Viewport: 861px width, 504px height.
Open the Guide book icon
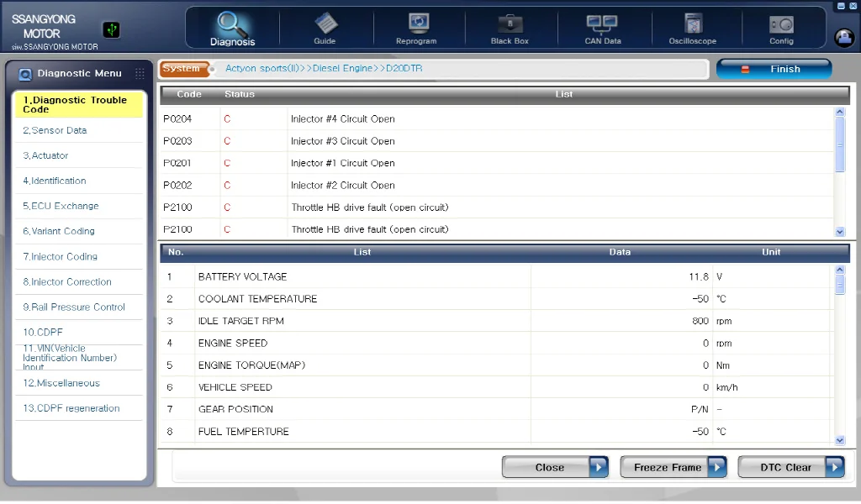325,24
